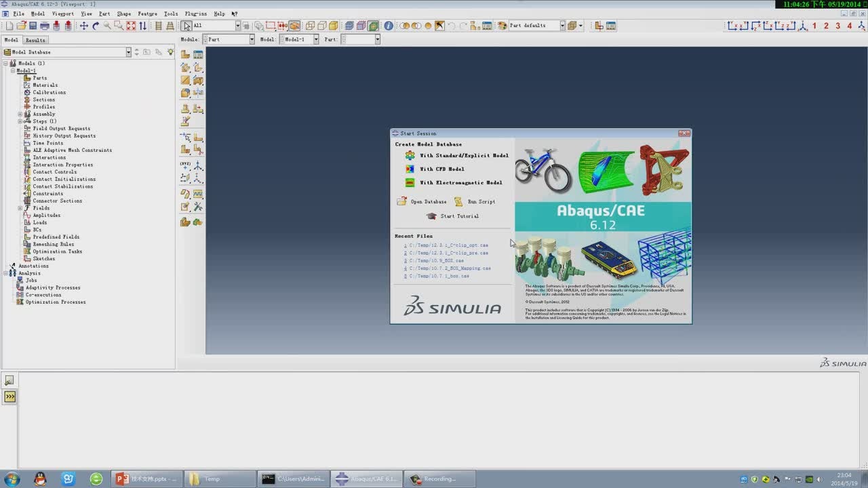Select the Box Zoom tool

(x=119, y=26)
